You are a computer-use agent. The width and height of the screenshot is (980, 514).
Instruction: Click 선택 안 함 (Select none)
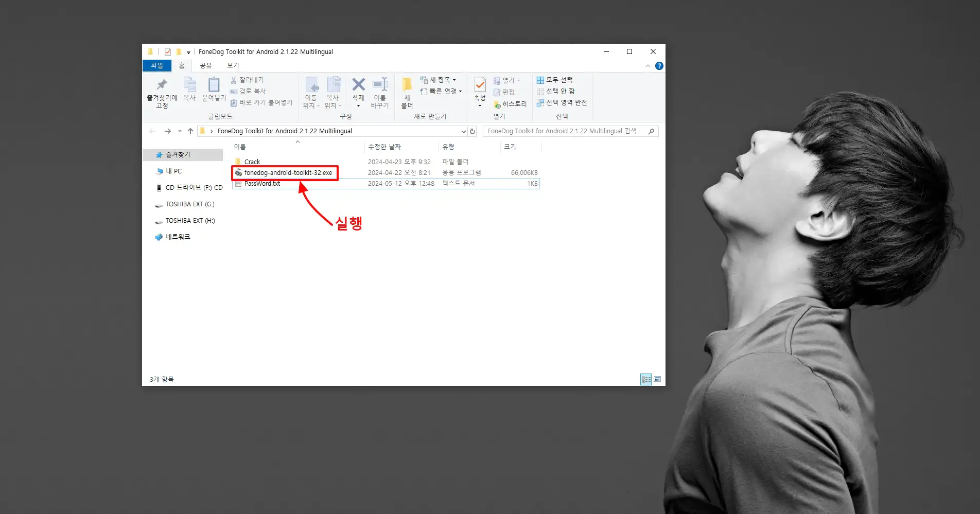pyautogui.click(x=556, y=91)
